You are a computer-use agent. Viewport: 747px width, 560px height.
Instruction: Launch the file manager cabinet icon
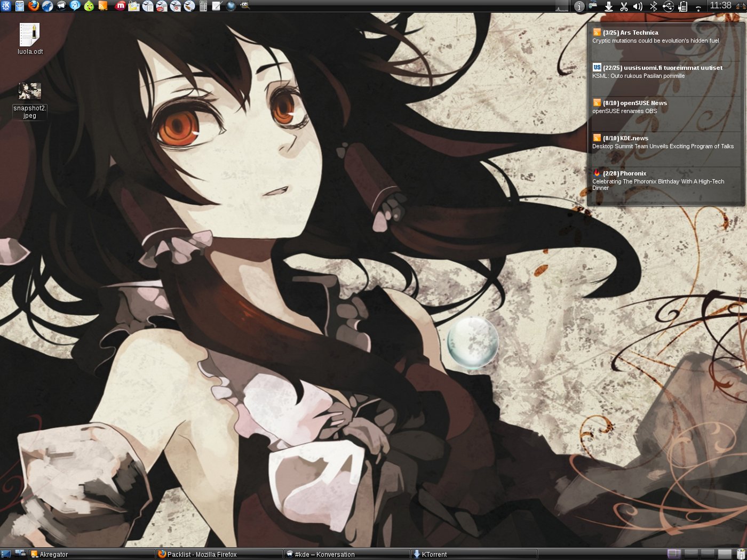(x=20, y=6)
